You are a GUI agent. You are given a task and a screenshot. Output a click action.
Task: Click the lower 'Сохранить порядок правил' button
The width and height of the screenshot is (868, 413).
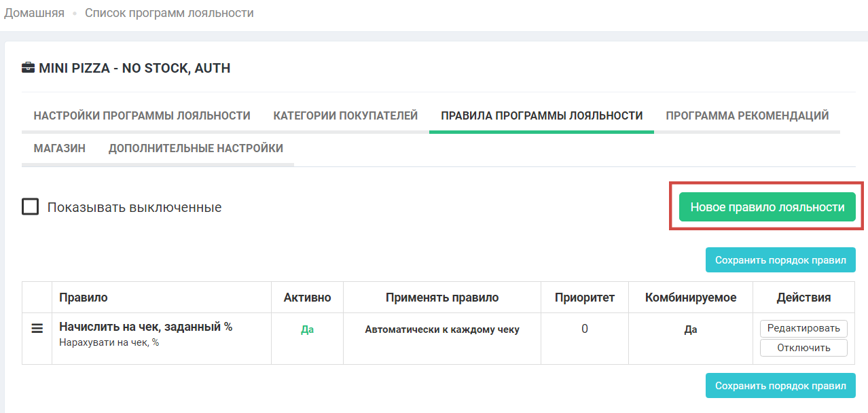[x=780, y=386]
